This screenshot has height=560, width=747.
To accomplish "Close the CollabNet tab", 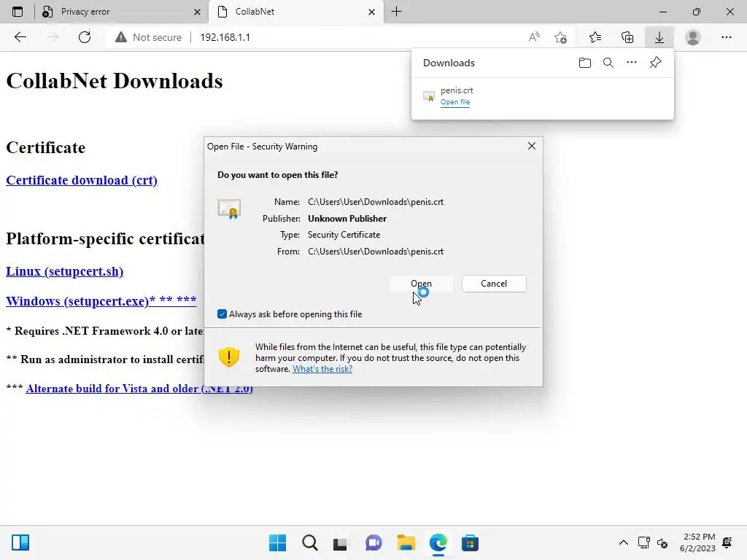I will point(371,12).
